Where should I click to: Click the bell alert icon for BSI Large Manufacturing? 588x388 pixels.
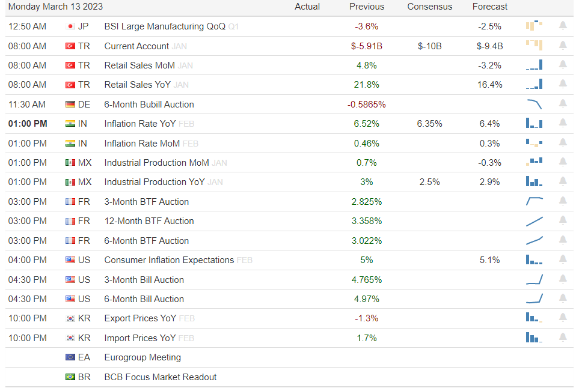point(563,26)
